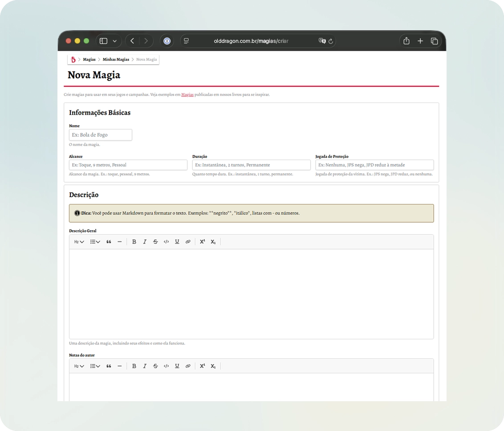
Task: Insert blockquote in Descrição Geral toolbar
Action: point(109,242)
